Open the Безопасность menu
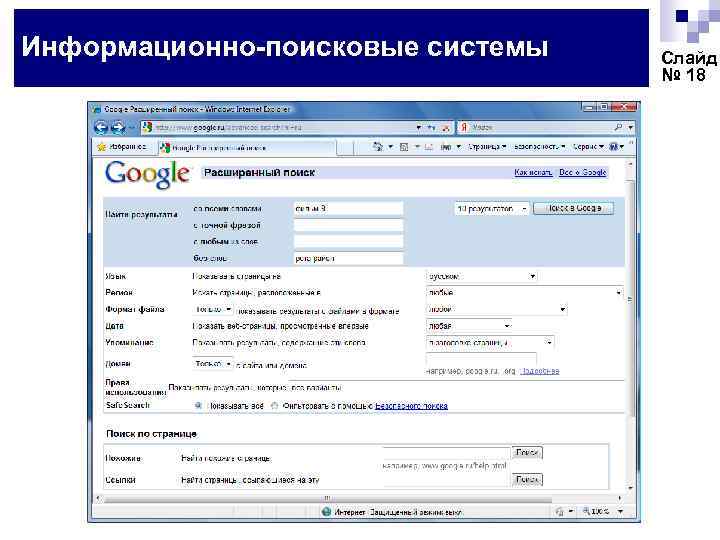 click(539, 147)
